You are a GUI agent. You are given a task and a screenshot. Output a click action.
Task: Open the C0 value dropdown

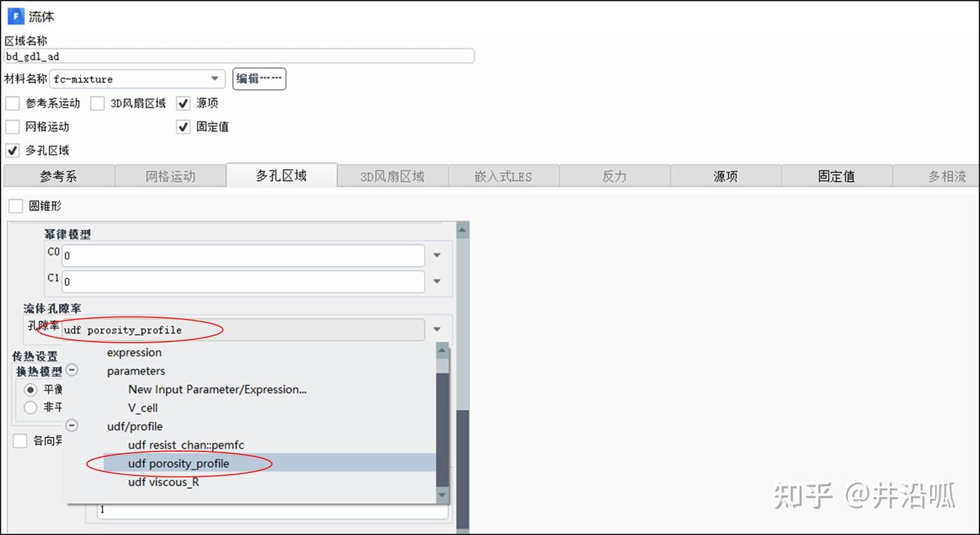[x=436, y=255]
